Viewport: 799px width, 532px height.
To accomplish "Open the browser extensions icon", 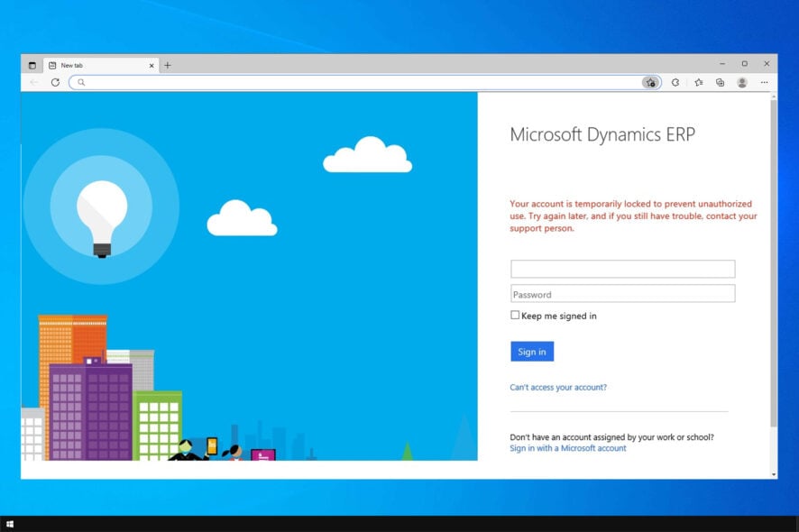I will point(675,82).
